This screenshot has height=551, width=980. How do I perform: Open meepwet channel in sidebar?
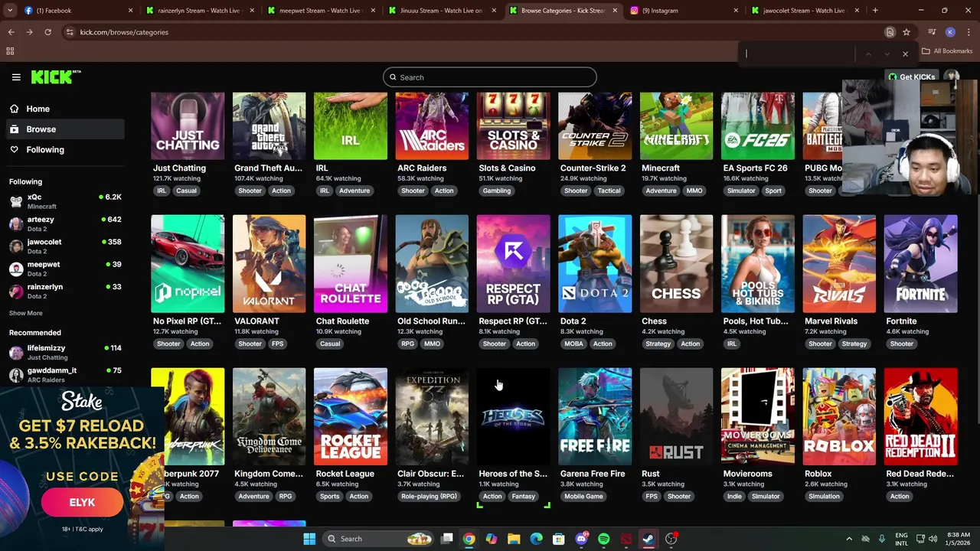click(65, 269)
